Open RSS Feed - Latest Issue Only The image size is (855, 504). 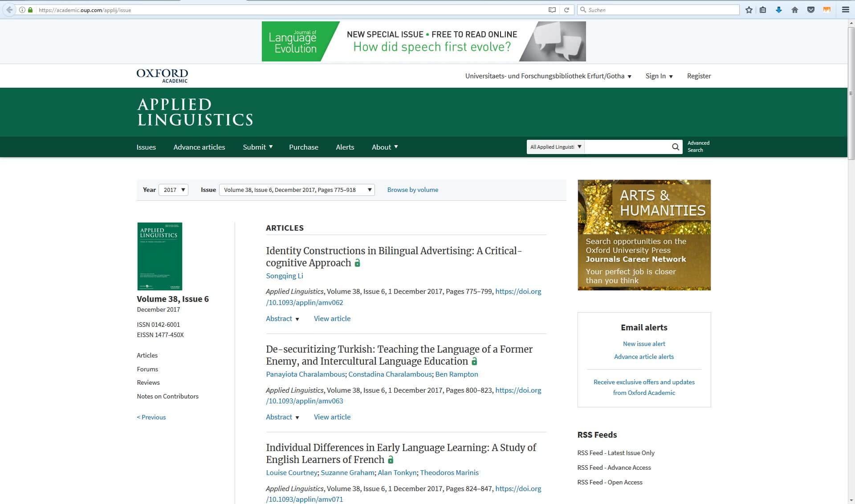616,453
